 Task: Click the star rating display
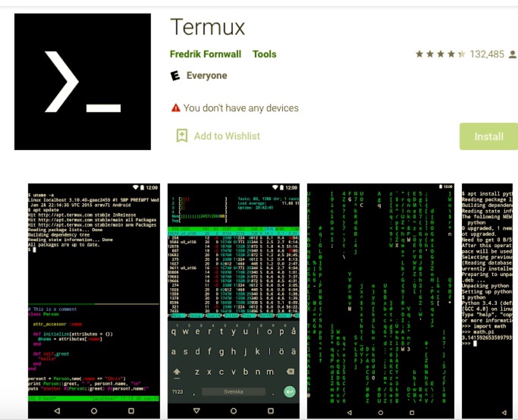pyautogui.click(x=441, y=54)
